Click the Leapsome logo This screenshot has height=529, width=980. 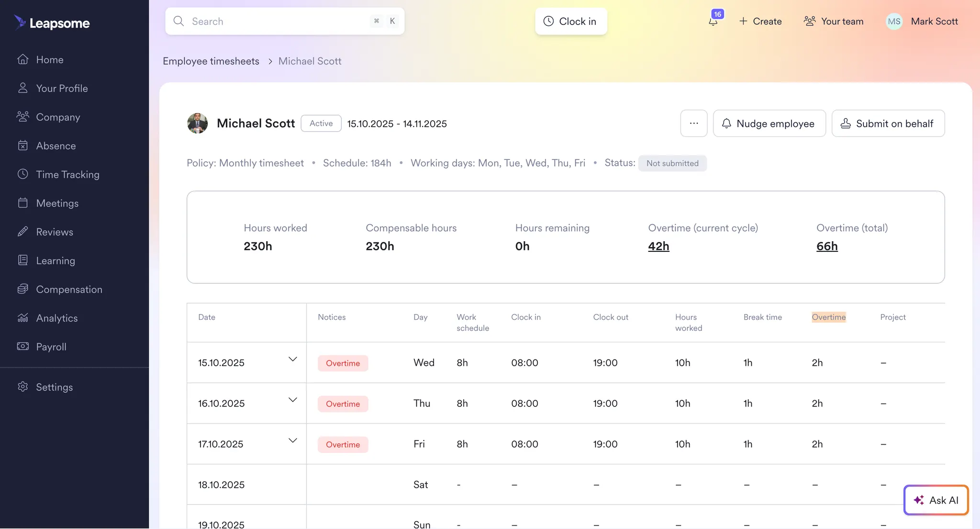(52, 23)
